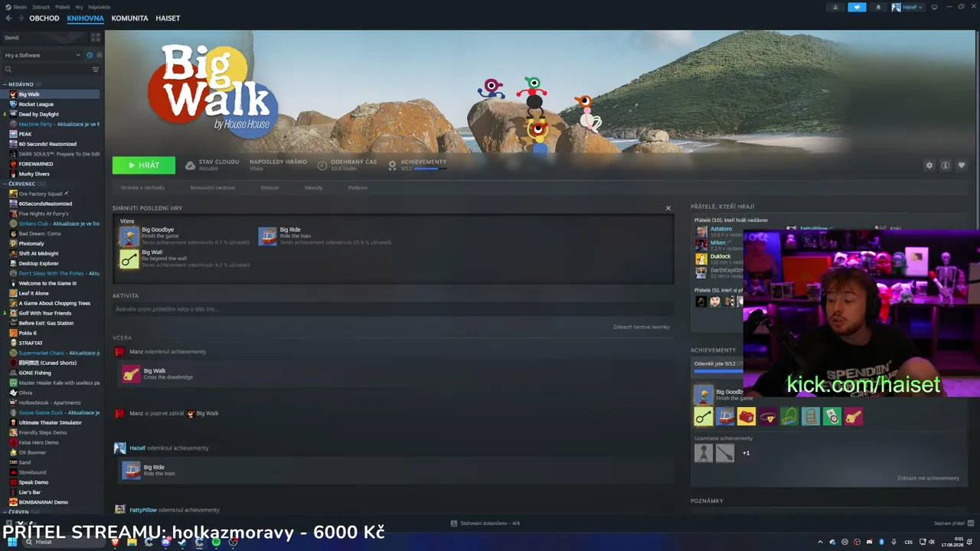Click the Big Walk drawbridge achievement icon

coord(132,373)
